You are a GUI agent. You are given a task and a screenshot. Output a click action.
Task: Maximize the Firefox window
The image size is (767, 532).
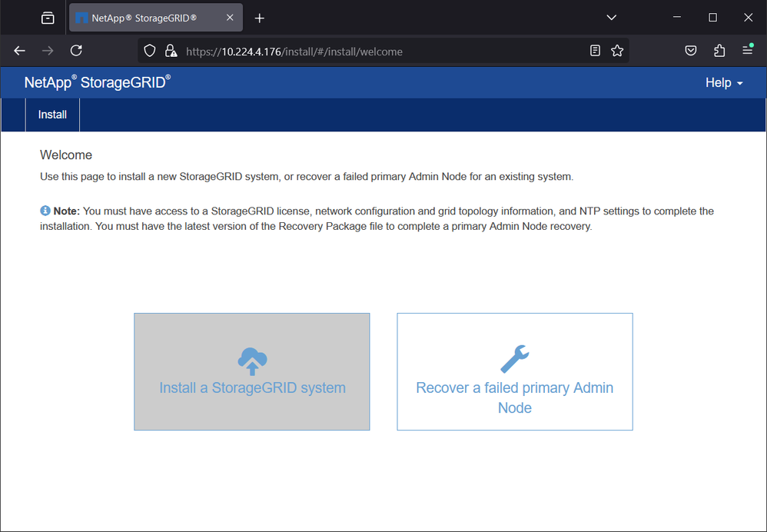point(712,17)
